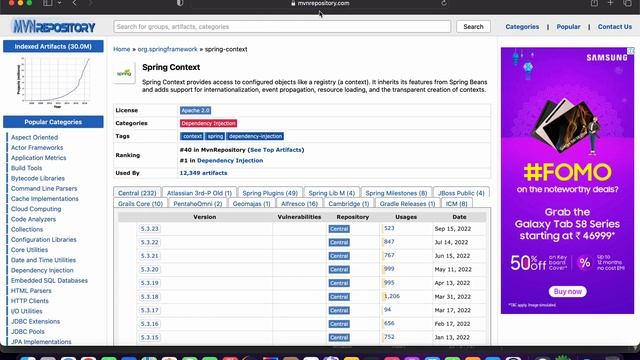This screenshot has width=640, height=360.
Task: Select the Gradle Releases (1) tab
Action: click(407, 204)
